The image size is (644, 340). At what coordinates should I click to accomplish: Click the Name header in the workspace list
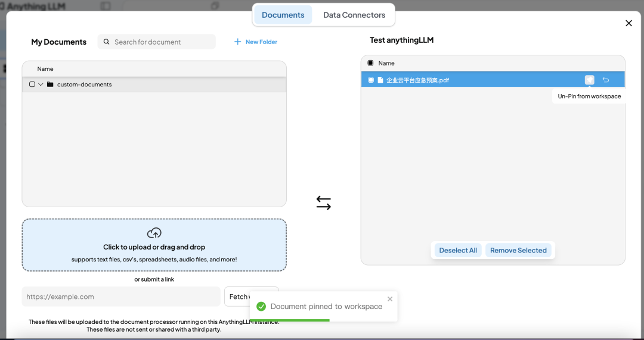click(386, 63)
